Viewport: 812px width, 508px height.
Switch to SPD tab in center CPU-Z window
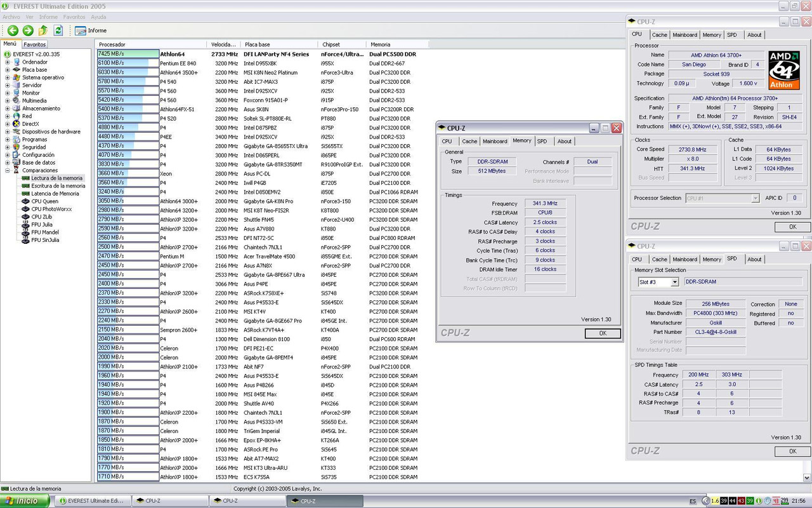pos(542,141)
